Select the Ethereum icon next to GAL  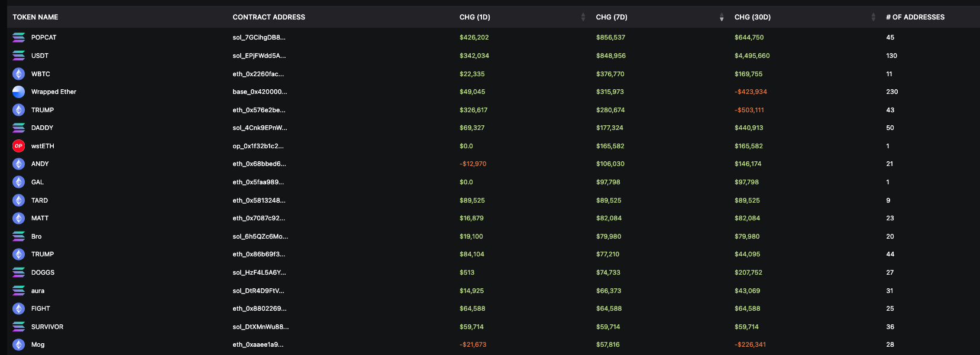click(19, 182)
